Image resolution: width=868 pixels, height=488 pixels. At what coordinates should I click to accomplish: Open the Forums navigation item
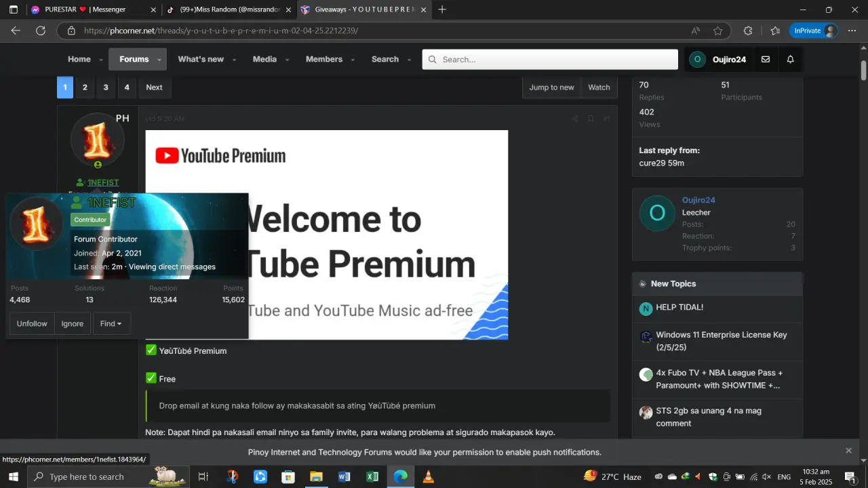pyautogui.click(x=134, y=59)
